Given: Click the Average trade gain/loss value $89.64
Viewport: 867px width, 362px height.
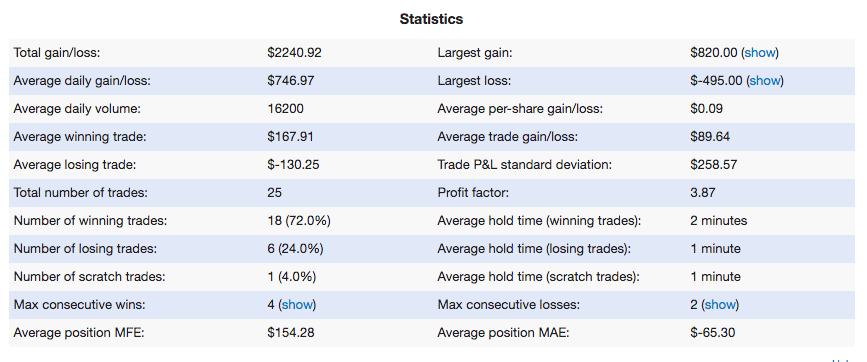Looking at the screenshot, I should (x=710, y=137).
